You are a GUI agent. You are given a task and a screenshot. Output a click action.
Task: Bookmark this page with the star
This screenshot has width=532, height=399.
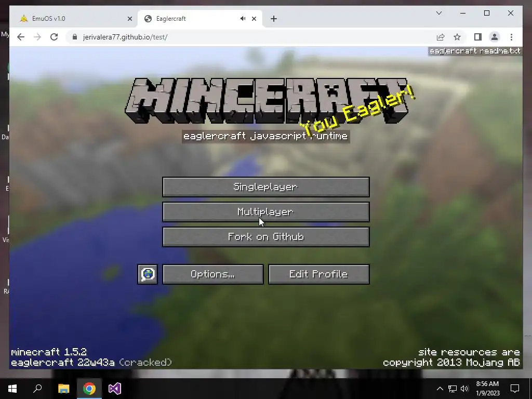coord(457,37)
